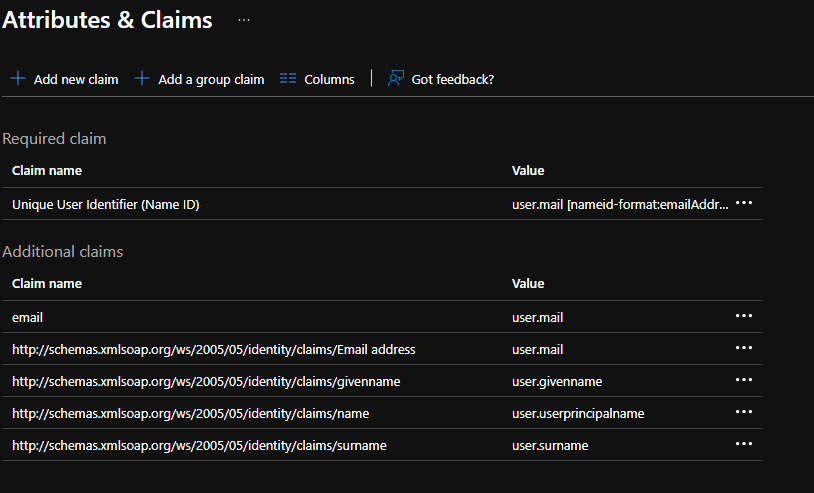Viewport: 814px width, 493px height.
Task: Select the claims/name claim name
Action: click(x=191, y=414)
